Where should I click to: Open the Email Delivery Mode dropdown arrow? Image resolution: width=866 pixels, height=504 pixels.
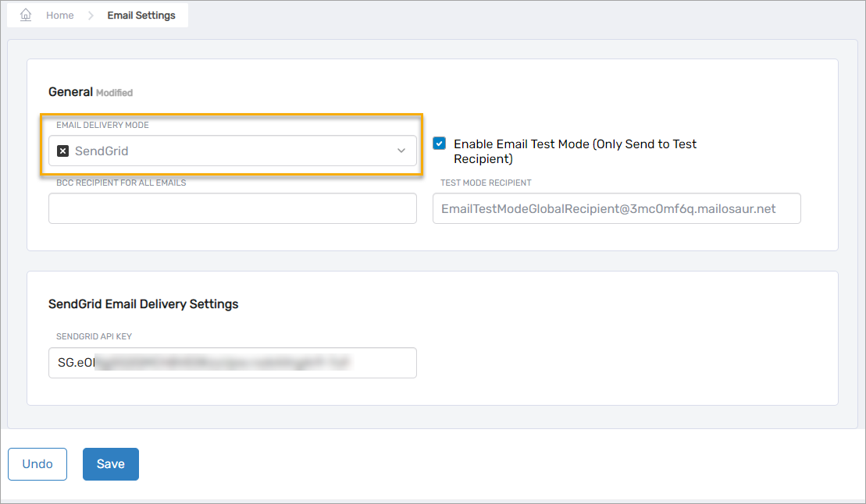pos(401,151)
